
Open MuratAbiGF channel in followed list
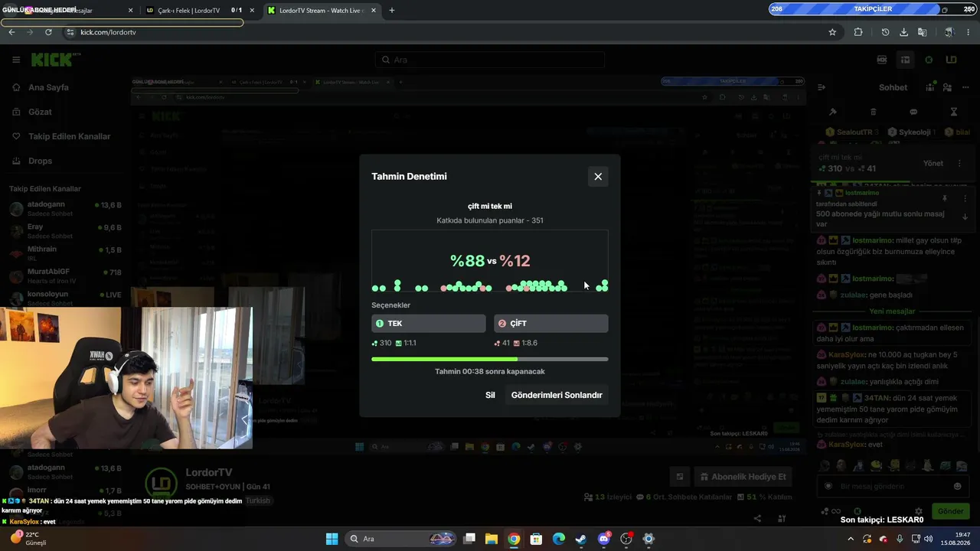65,275
